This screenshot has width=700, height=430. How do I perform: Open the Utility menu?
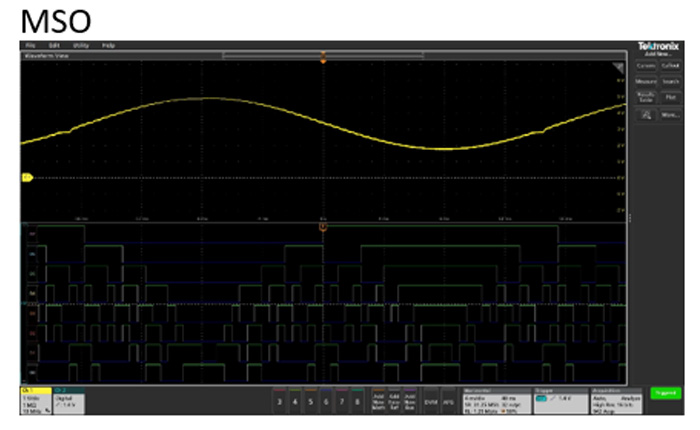tap(81, 45)
